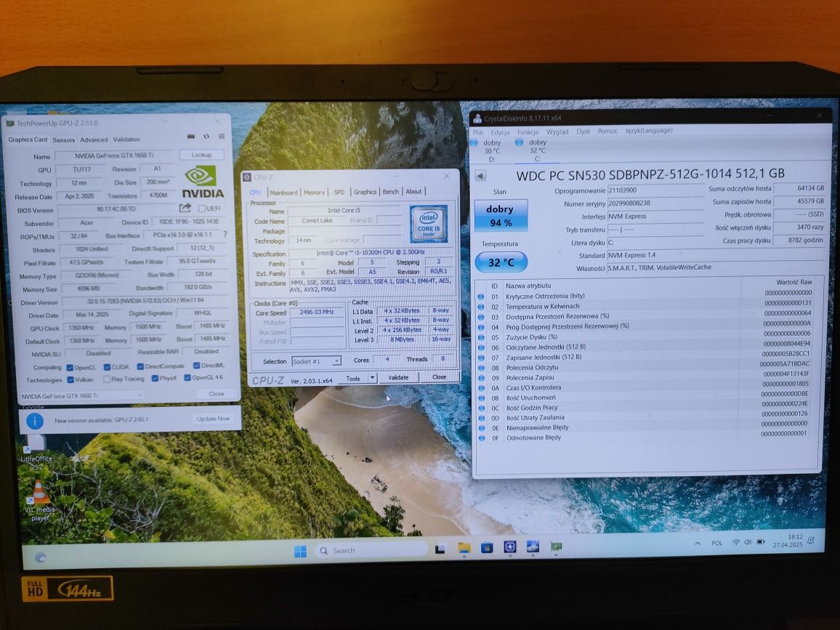840x630 pixels.
Task: Toggle the CUDA checkbox
Action: coord(107,367)
